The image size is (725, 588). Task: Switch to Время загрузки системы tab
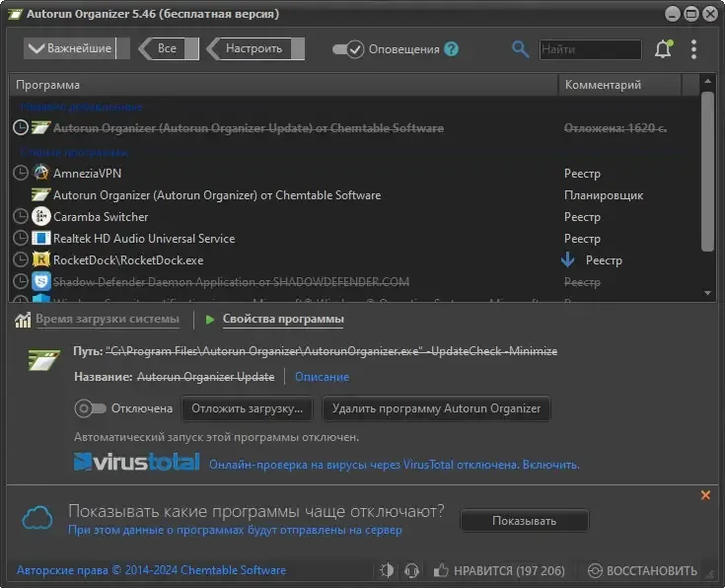click(x=108, y=319)
